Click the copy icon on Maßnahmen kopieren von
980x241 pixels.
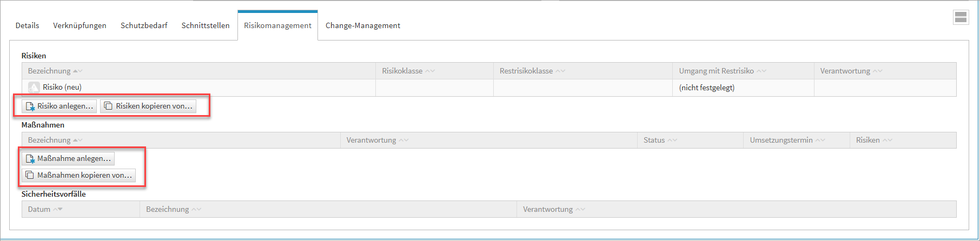click(30, 176)
